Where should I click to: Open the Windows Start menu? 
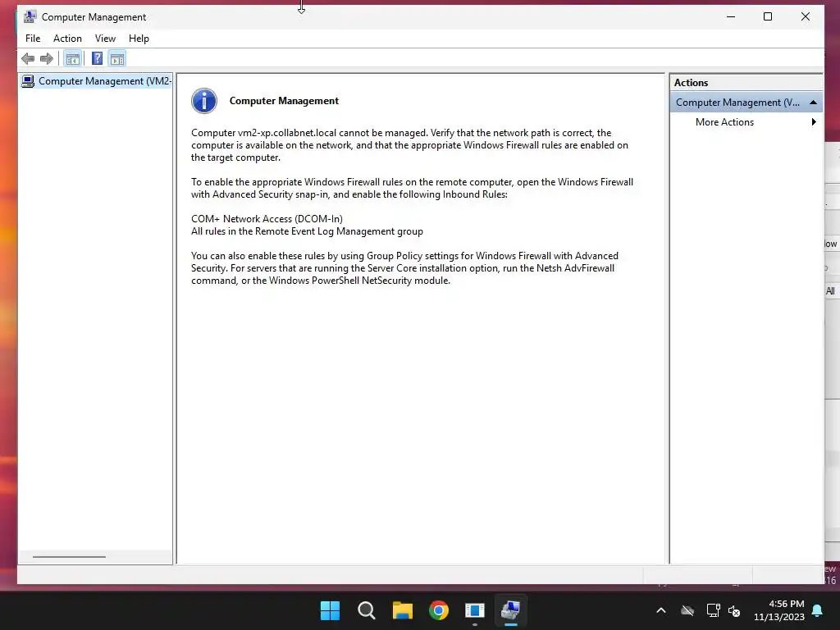(x=330, y=610)
